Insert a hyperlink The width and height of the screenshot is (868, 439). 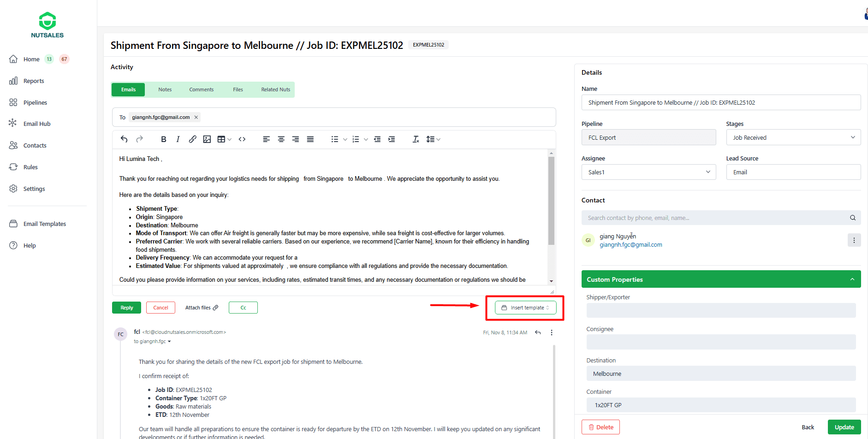click(x=192, y=139)
